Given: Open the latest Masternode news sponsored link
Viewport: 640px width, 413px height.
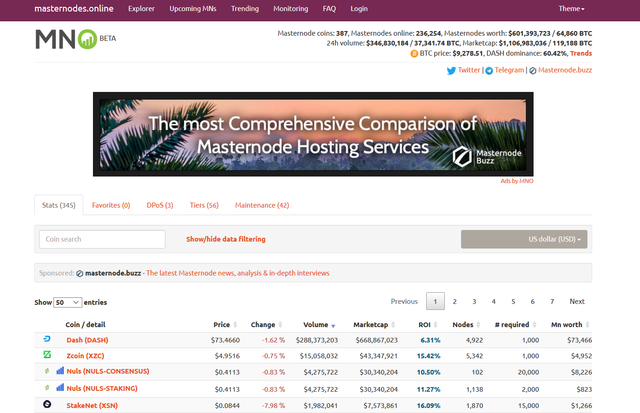Looking at the screenshot, I should [x=238, y=273].
